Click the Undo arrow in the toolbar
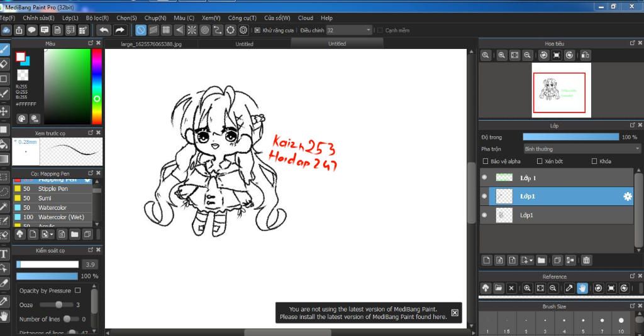The width and height of the screenshot is (644, 336). tap(104, 30)
